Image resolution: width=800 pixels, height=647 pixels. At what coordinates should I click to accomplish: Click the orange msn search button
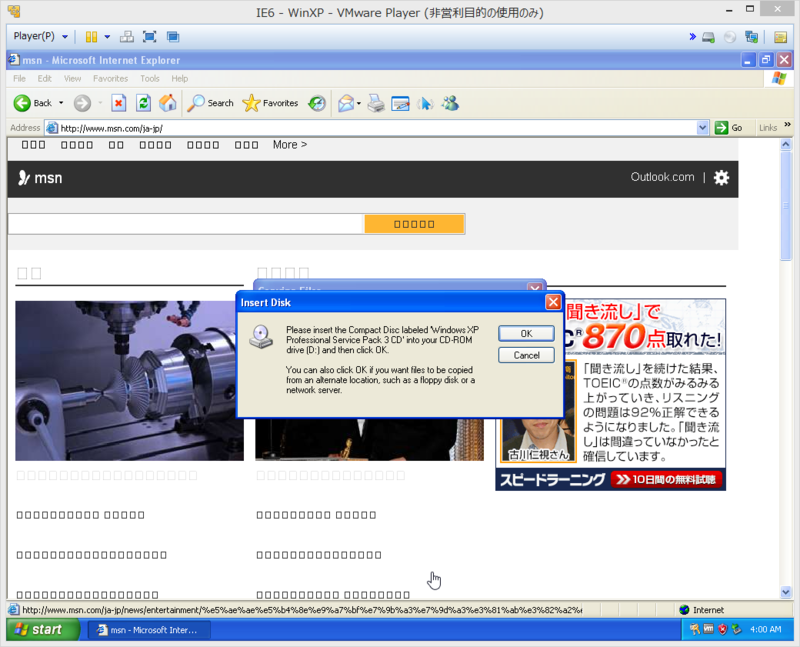(x=414, y=224)
